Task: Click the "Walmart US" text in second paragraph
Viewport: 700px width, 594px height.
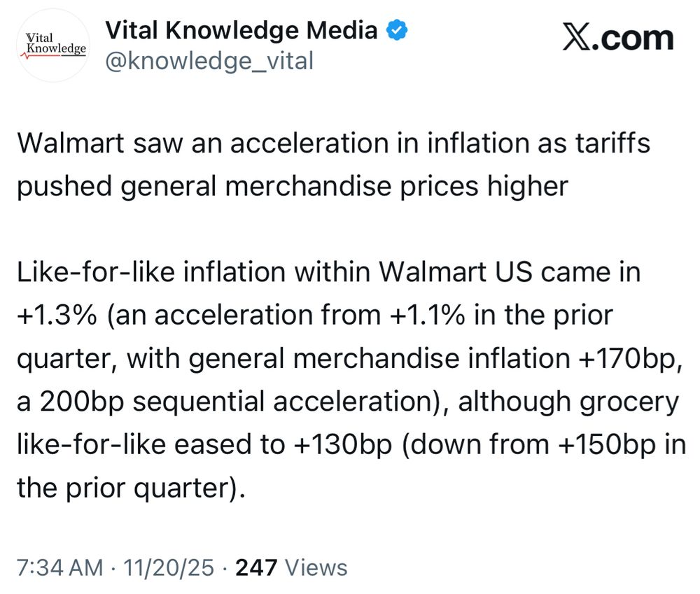Action: 456,271
